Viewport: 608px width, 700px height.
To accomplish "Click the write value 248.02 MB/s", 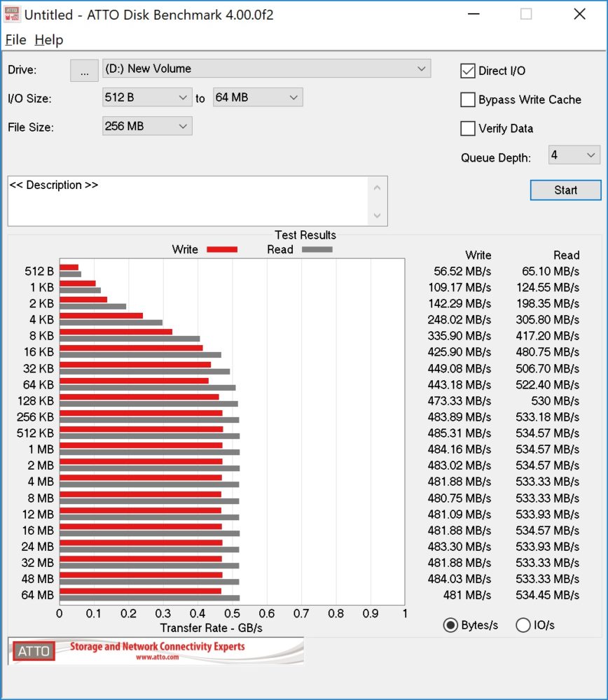I will tap(460, 320).
